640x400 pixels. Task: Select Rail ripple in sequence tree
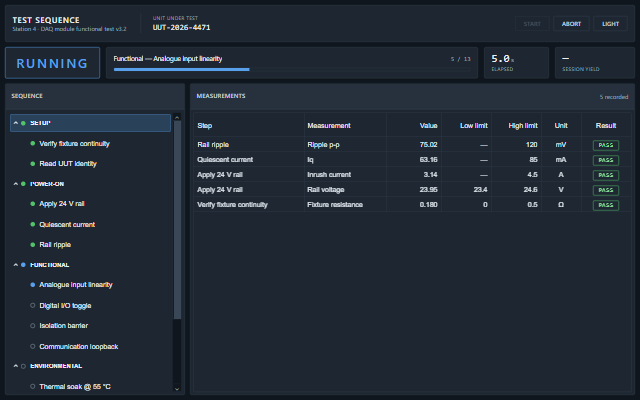55,244
